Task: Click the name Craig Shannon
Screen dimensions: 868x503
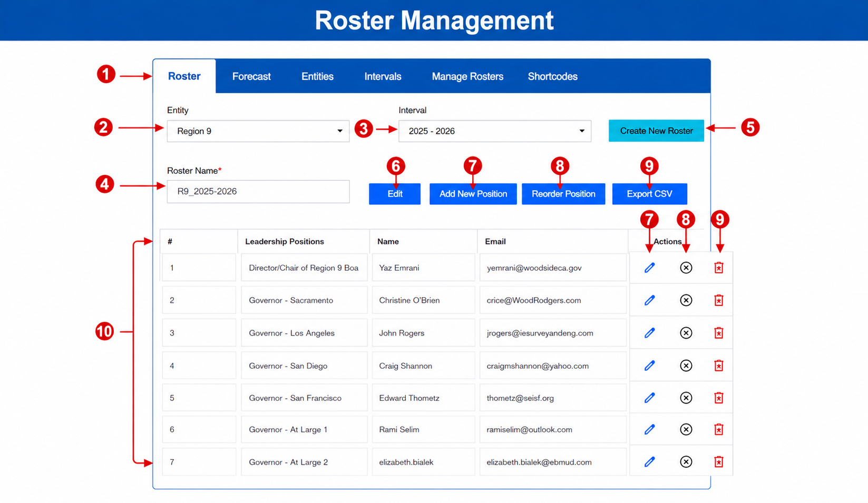Action: (405, 366)
